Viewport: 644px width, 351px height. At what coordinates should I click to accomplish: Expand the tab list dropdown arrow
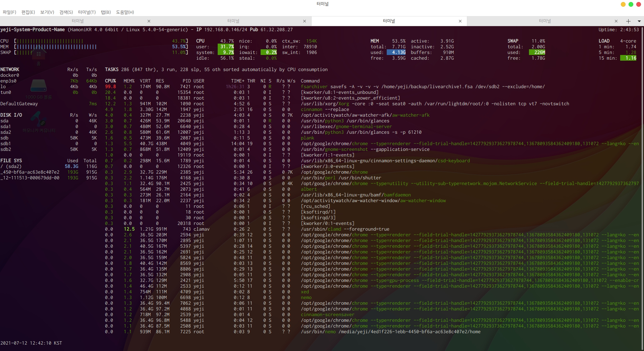(639, 21)
